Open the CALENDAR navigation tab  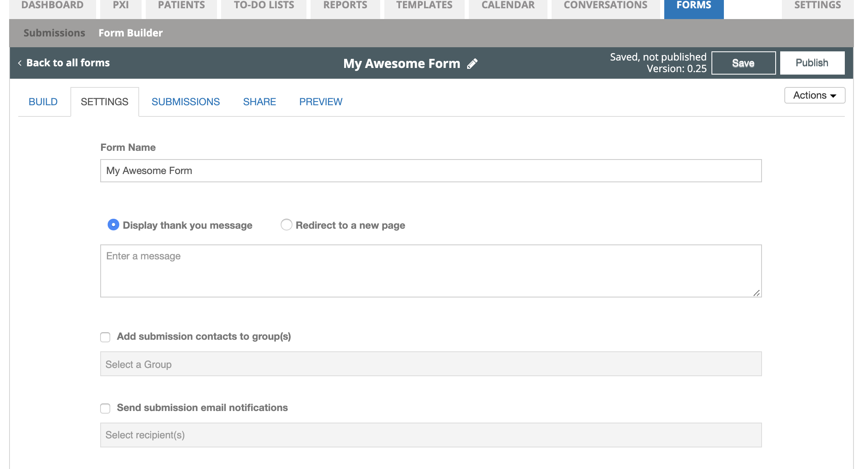[508, 6]
